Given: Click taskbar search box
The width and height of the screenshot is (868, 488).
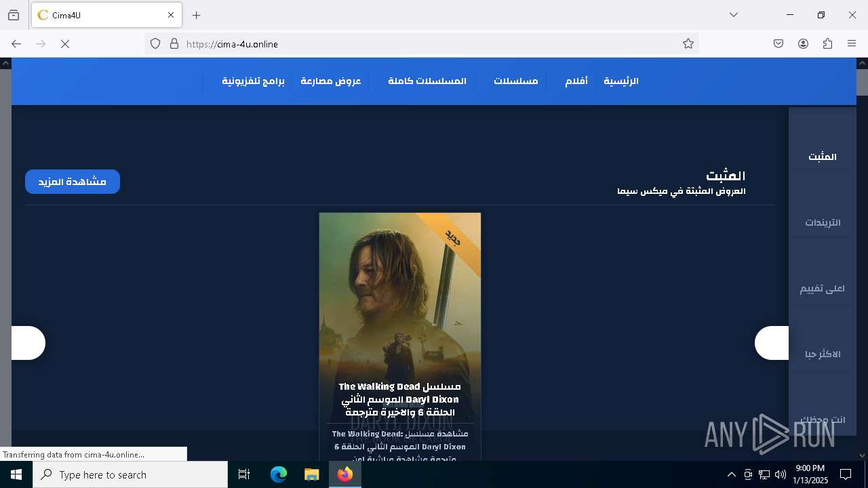Looking at the screenshot, I should (x=130, y=474).
